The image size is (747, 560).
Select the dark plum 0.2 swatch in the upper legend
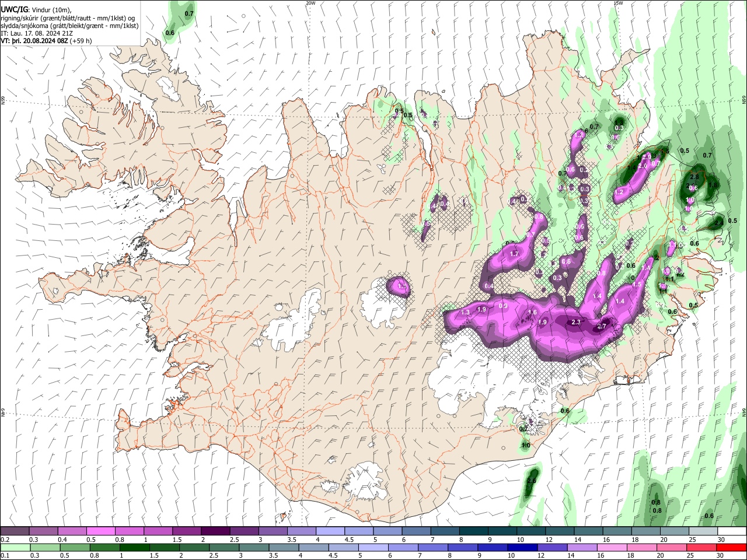[x=15, y=531]
